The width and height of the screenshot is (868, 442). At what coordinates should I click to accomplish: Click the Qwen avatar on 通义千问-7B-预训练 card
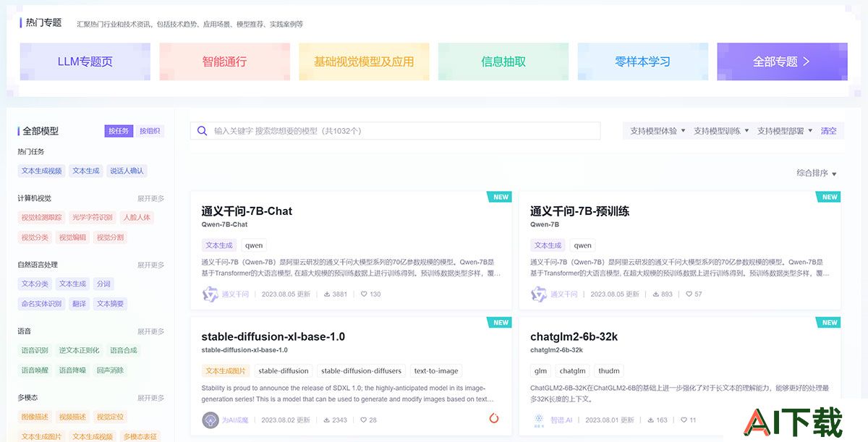[x=539, y=294]
